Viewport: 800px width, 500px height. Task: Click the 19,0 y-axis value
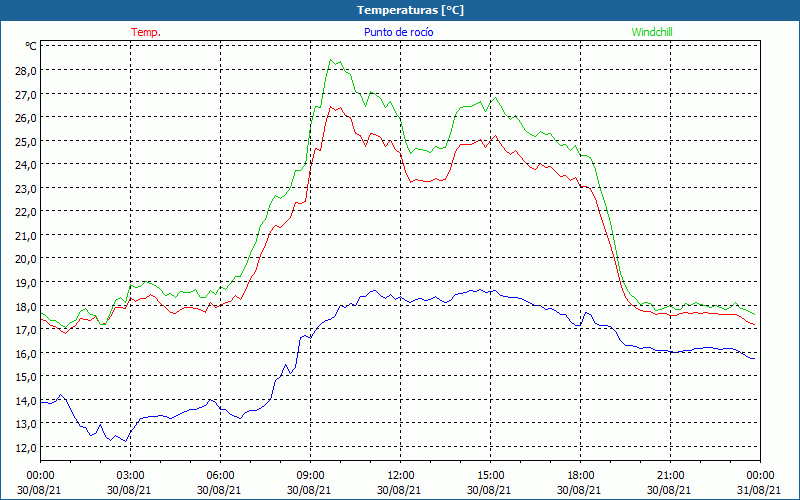click(x=26, y=282)
